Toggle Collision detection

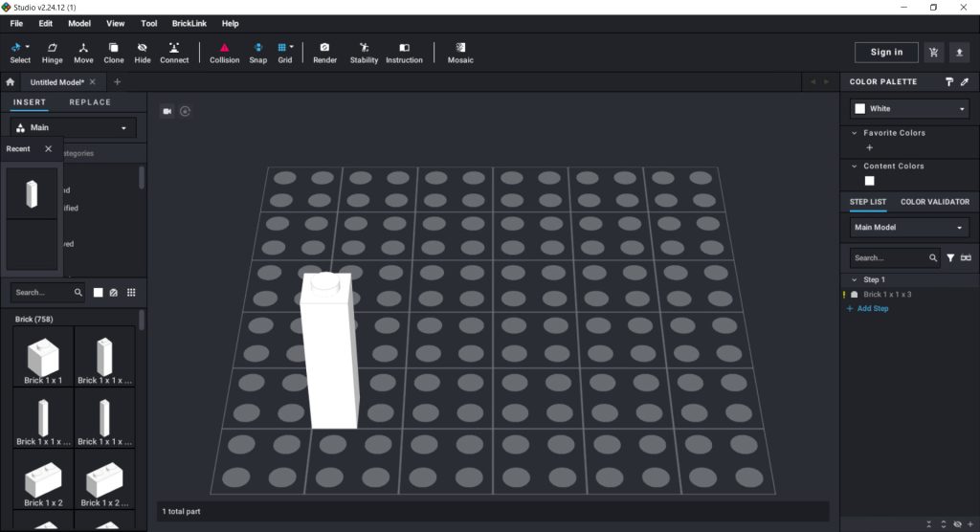pyautogui.click(x=224, y=53)
